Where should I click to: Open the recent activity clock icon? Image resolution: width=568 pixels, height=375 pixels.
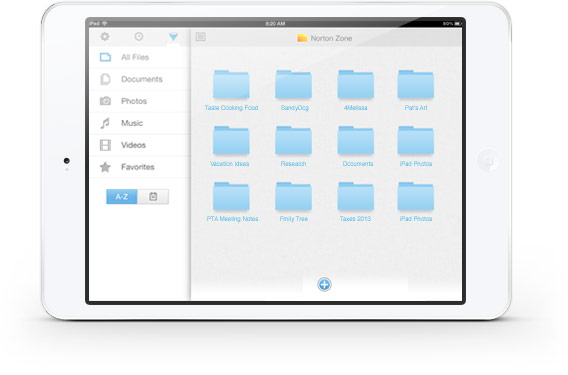point(139,36)
